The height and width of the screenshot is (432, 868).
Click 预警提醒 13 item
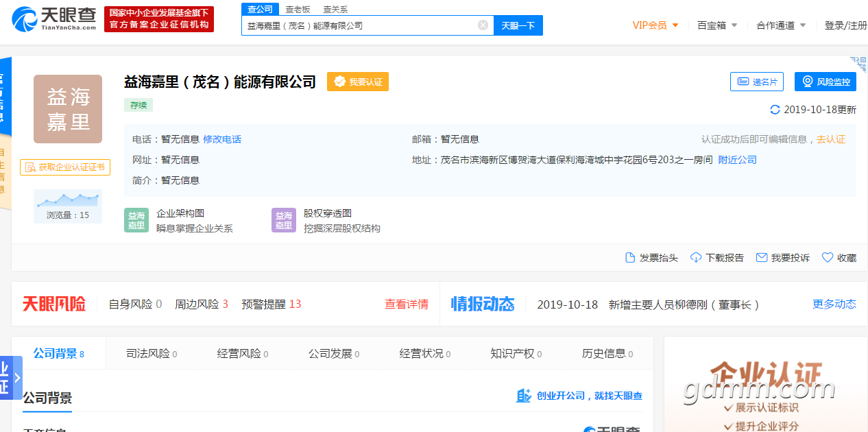(272, 304)
